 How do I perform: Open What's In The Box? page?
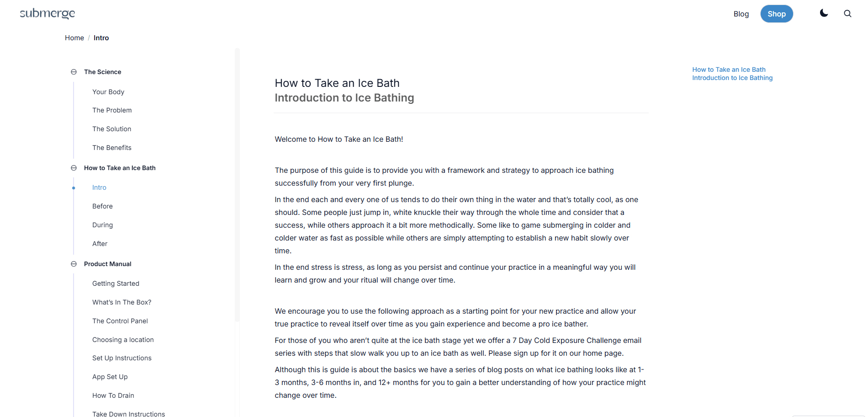122,302
